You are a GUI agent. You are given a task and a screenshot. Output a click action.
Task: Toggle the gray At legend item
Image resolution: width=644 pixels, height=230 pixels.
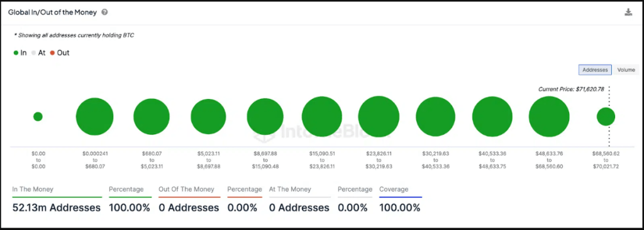click(38, 53)
